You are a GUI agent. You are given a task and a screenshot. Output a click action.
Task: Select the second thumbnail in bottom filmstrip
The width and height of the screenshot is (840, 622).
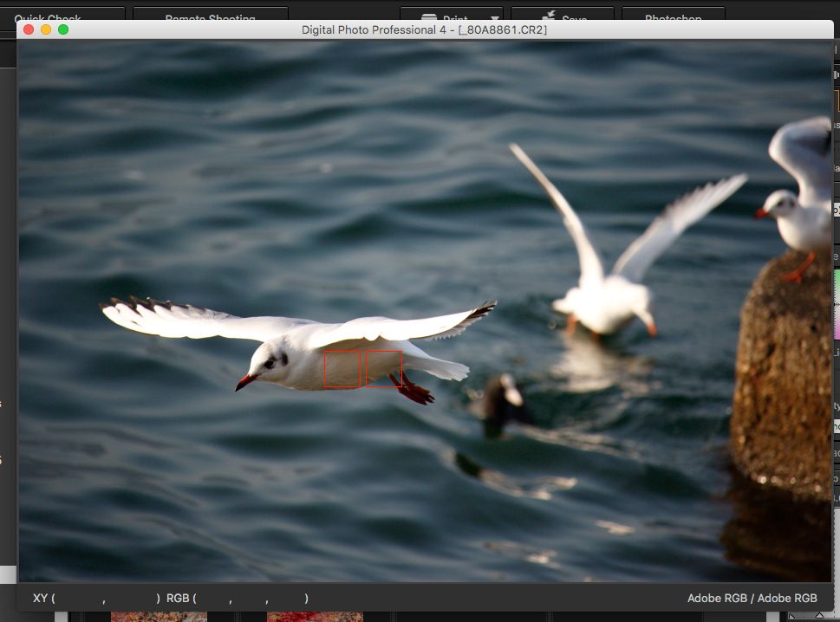click(314, 616)
